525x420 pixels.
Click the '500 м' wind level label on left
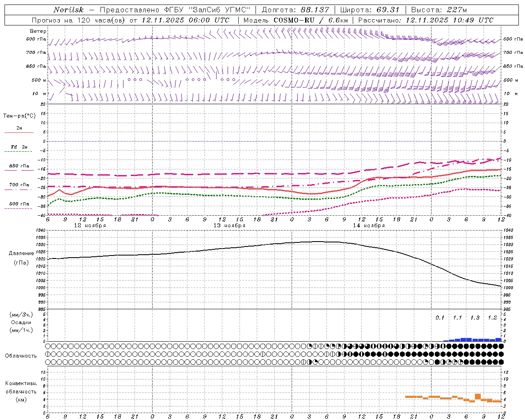point(39,80)
